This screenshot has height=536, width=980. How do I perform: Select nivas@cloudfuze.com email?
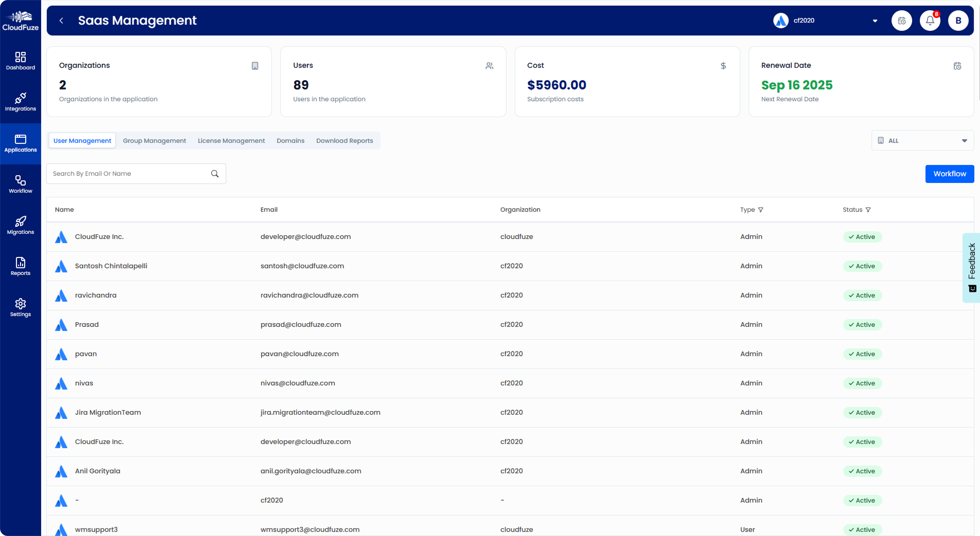point(298,383)
